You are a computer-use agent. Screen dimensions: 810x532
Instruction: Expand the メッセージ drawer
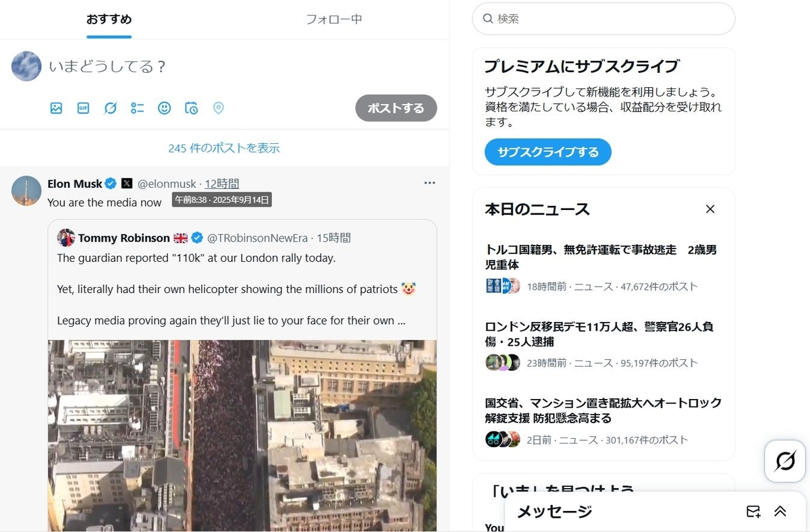[x=780, y=511]
